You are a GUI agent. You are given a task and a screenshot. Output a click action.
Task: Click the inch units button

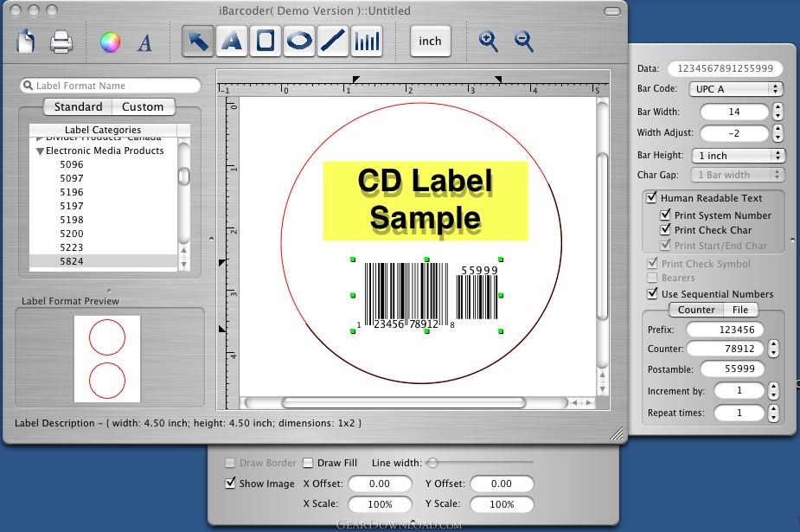click(430, 42)
